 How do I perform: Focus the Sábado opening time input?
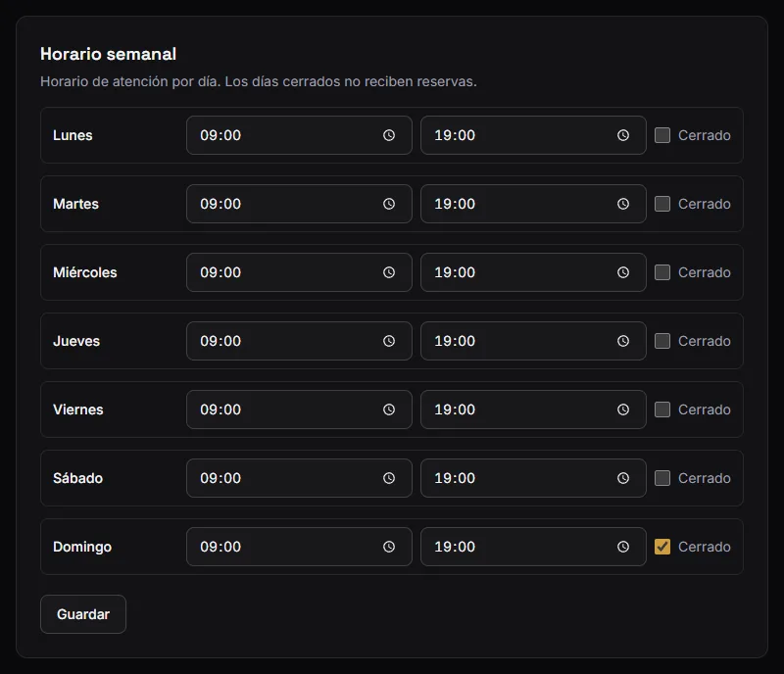299,478
